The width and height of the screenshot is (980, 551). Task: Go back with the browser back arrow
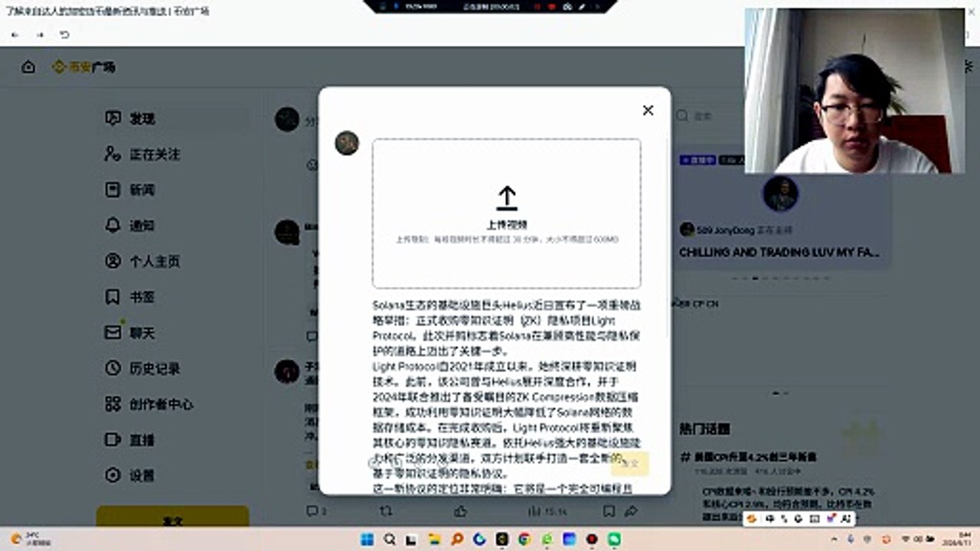(x=15, y=35)
